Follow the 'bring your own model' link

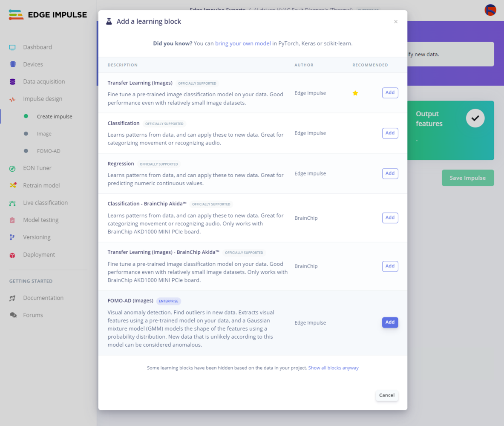[x=243, y=43]
